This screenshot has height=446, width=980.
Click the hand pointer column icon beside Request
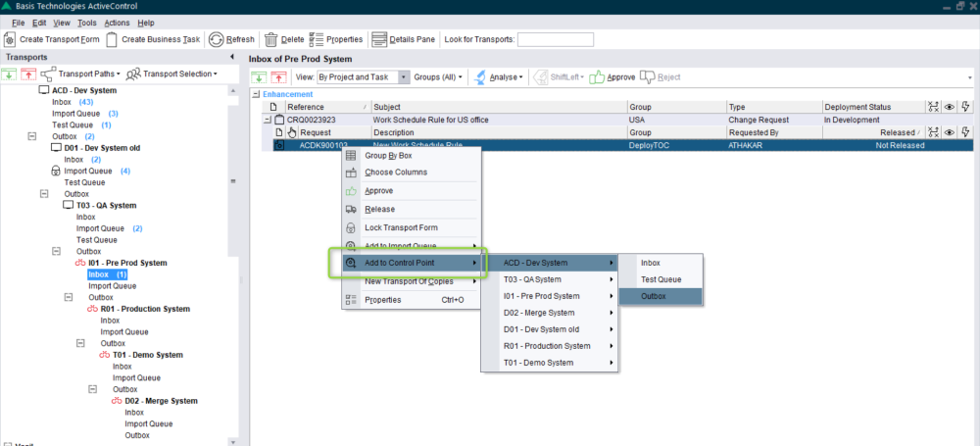pos(292,132)
